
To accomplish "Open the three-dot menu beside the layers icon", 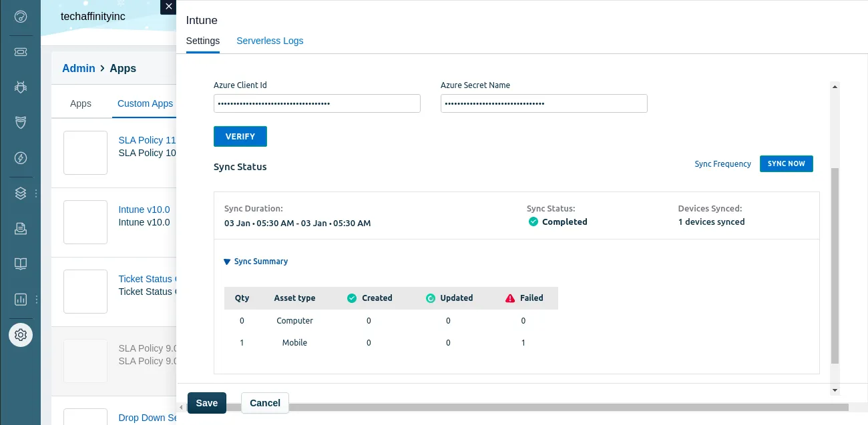I will click(x=36, y=193).
